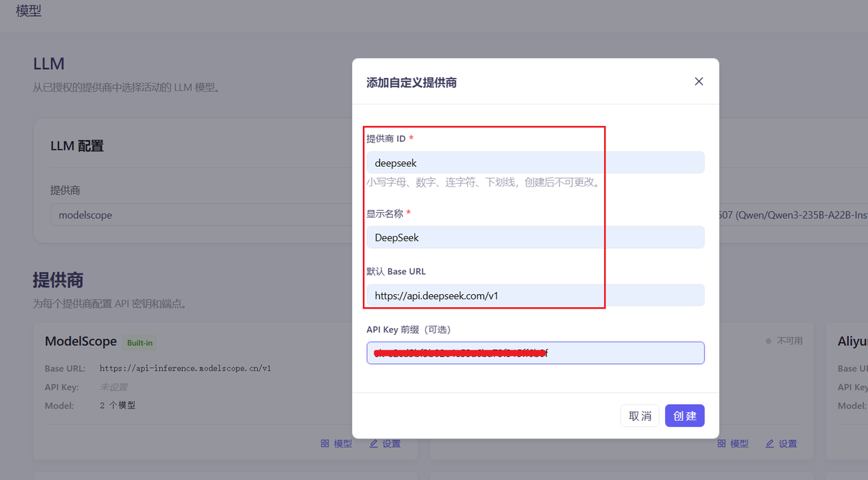Click the 默认 Base URL input field

click(536, 296)
